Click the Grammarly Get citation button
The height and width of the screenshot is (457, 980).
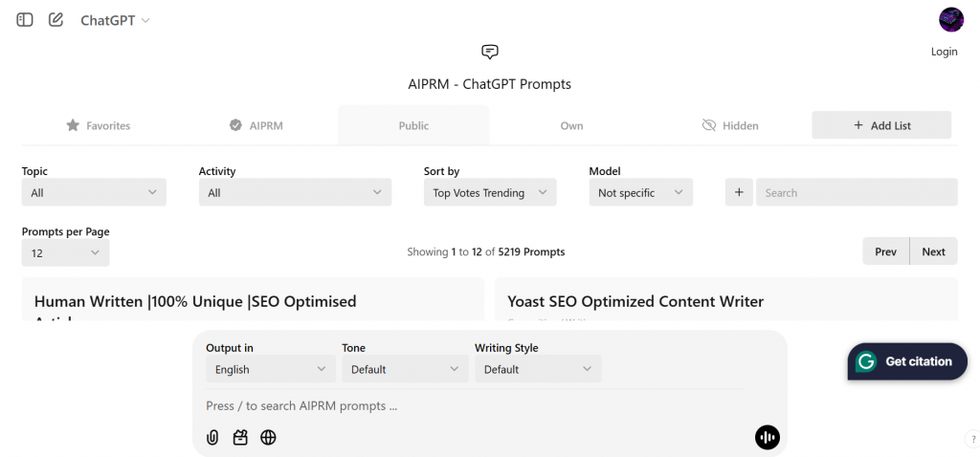point(907,361)
